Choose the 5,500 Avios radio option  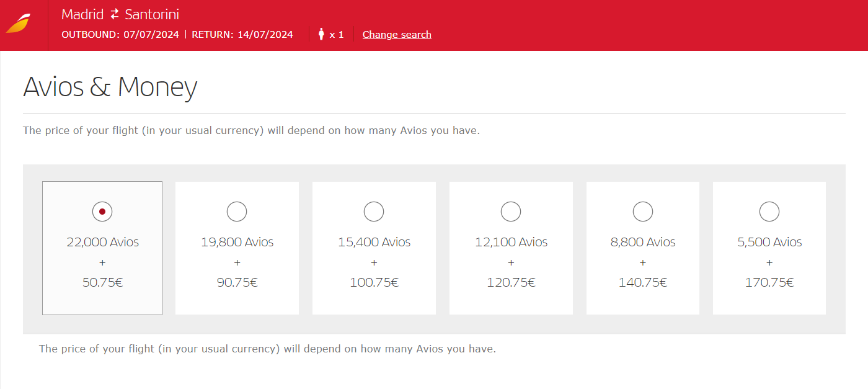(x=769, y=212)
